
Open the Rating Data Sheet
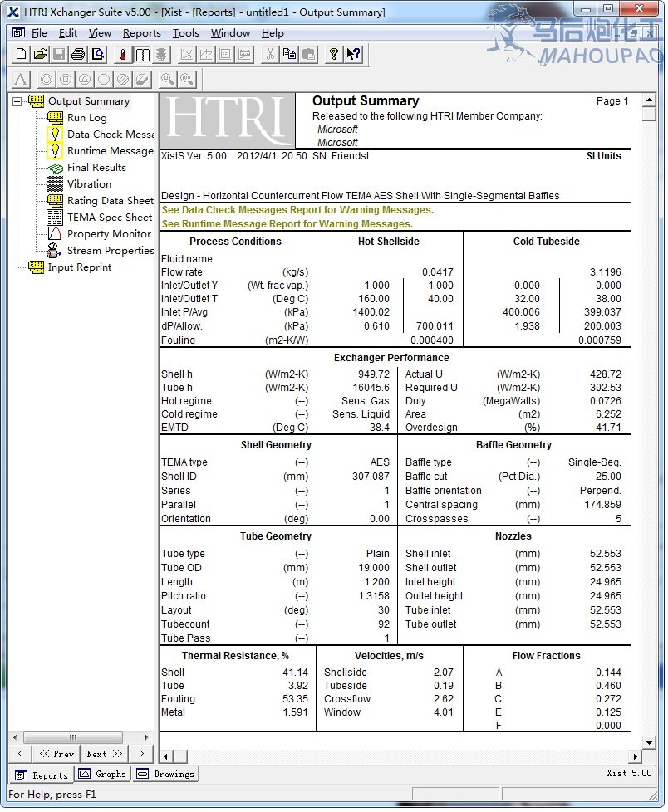click(111, 201)
